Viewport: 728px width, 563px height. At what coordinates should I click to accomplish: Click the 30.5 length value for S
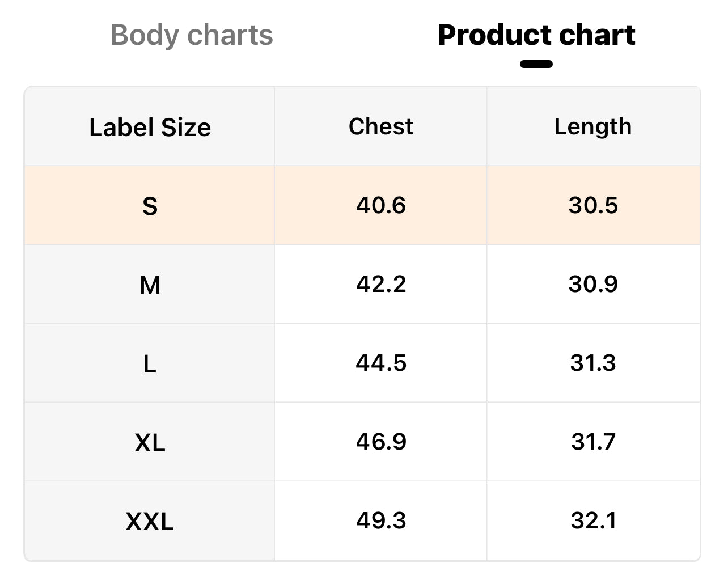click(x=593, y=205)
